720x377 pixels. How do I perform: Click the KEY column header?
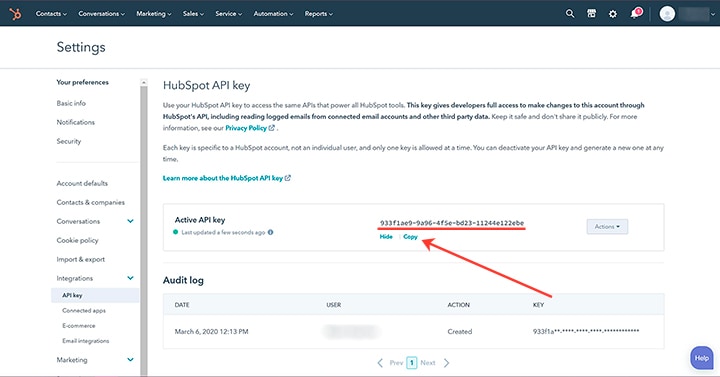tap(538, 305)
